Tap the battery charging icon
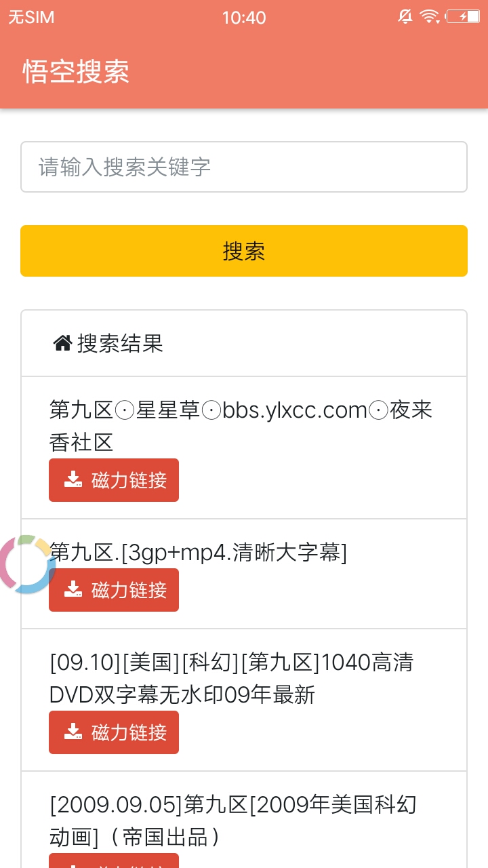This screenshot has width=488, height=868. click(464, 17)
